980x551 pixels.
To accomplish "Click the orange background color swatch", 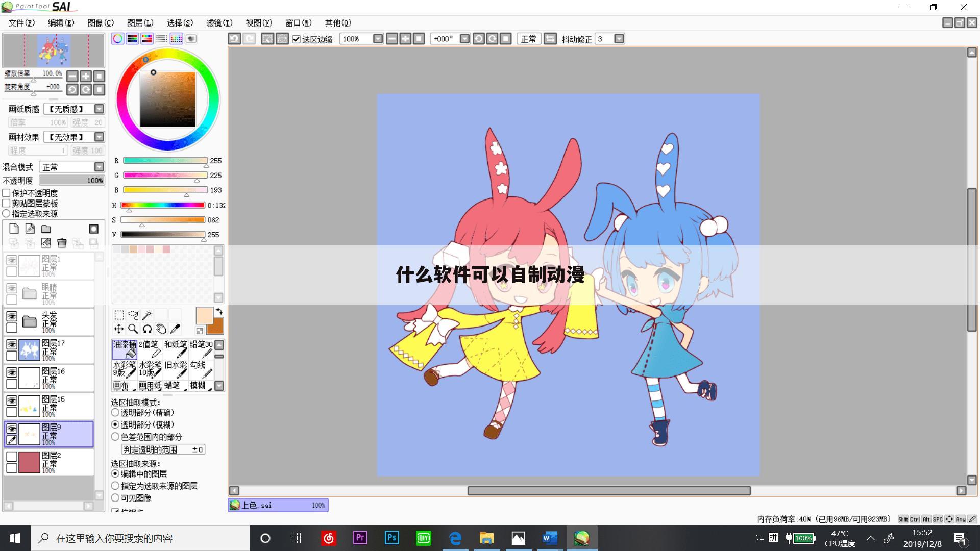I will (x=216, y=328).
